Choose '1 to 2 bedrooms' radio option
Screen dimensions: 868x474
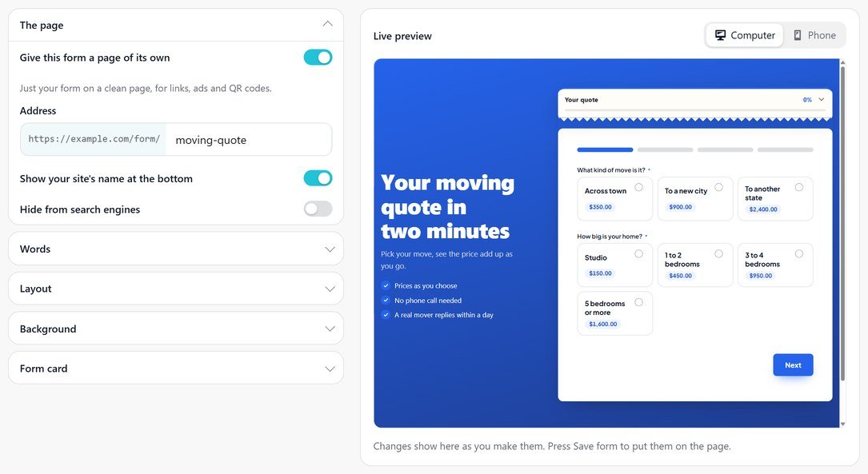(x=718, y=254)
